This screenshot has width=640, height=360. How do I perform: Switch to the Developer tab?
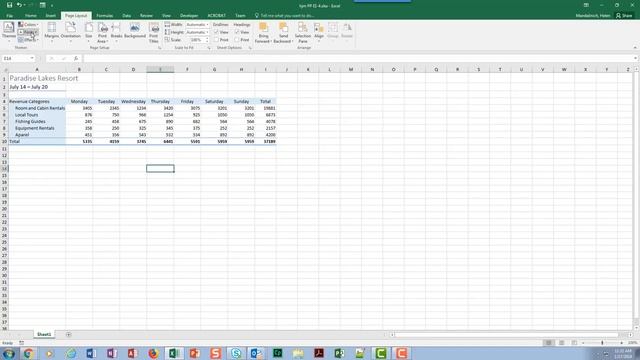(189, 16)
